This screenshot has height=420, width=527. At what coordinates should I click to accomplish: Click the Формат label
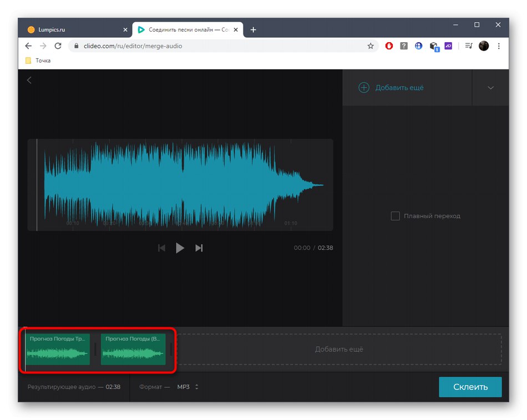click(x=150, y=387)
